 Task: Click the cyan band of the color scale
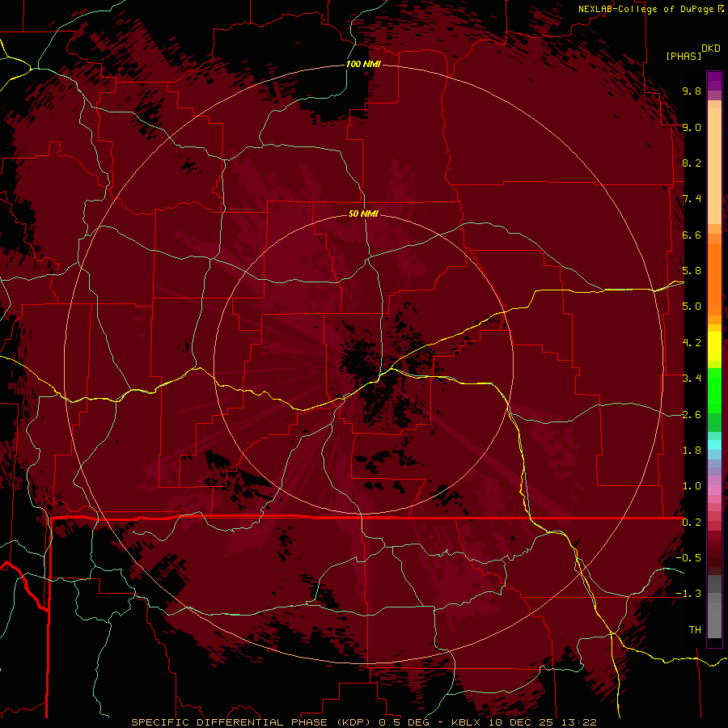[x=714, y=445]
